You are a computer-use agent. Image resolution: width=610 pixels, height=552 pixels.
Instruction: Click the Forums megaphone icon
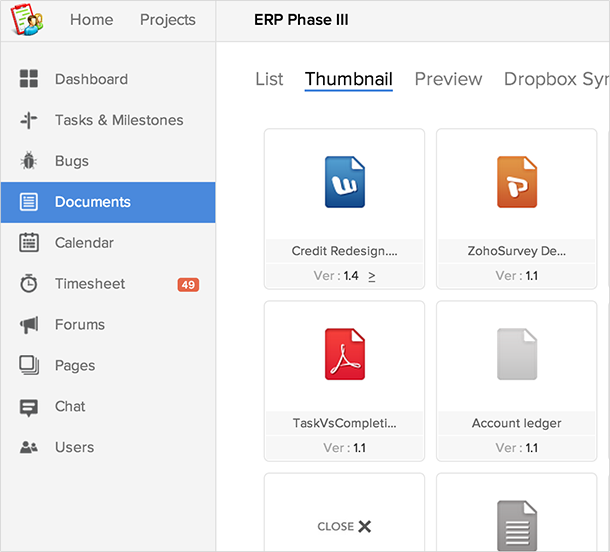point(29,325)
